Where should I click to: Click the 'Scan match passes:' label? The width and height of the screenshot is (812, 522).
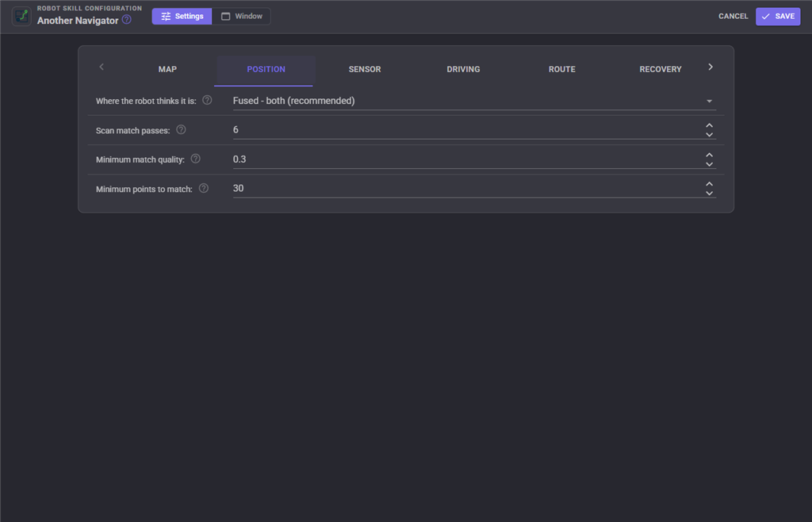tap(132, 130)
